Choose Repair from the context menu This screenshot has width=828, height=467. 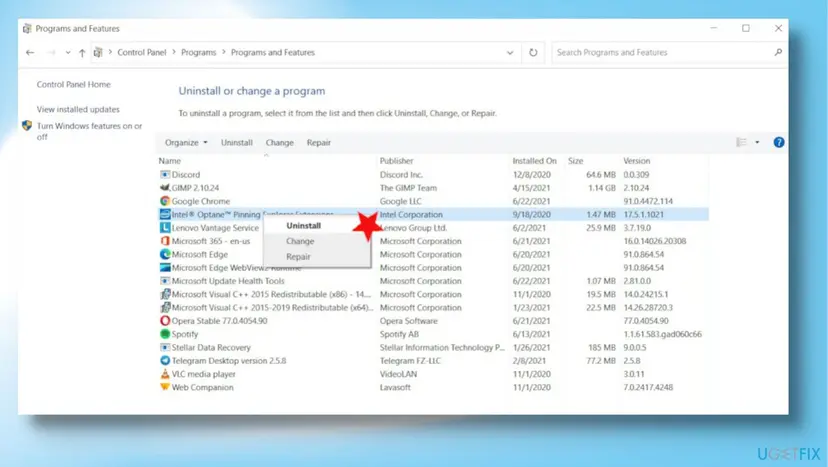(298, 256)
